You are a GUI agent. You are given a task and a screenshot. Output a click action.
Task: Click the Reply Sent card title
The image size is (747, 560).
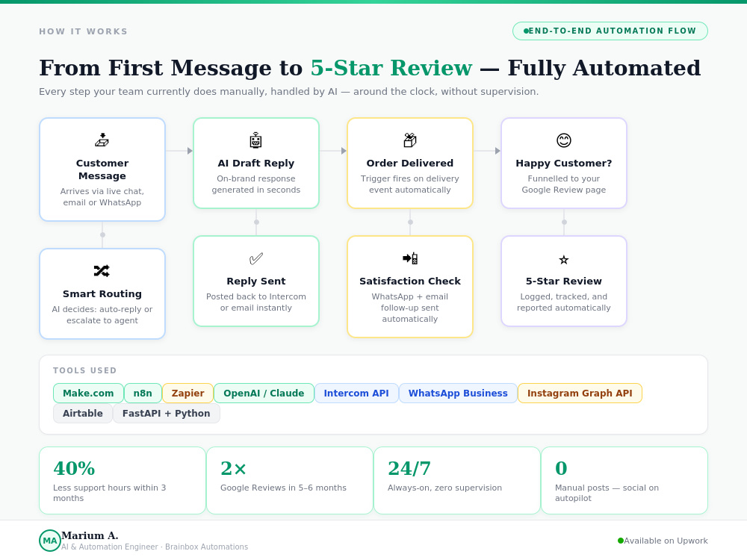pos(255,281)
